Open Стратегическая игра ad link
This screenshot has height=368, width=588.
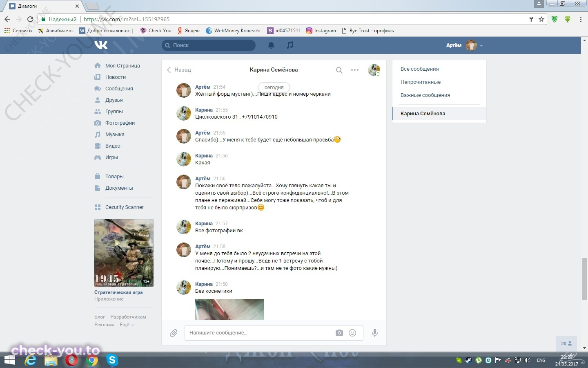[x=118, y=293]
